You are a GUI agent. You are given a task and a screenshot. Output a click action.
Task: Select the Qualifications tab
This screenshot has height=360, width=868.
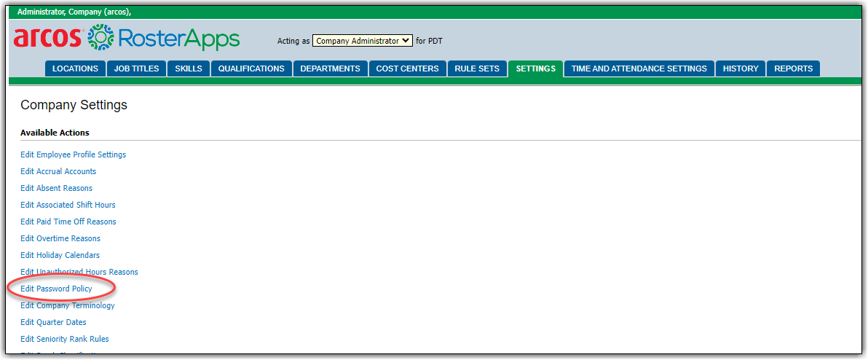[251, 69]
